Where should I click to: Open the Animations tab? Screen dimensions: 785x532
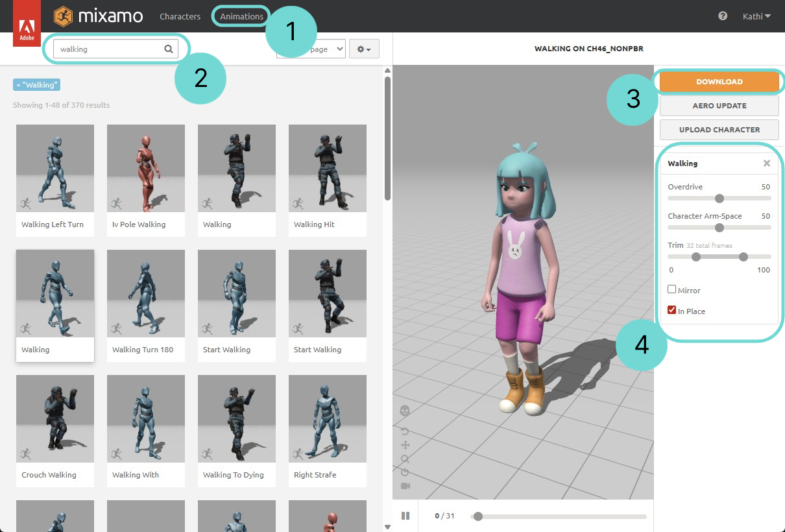[241, 16]
